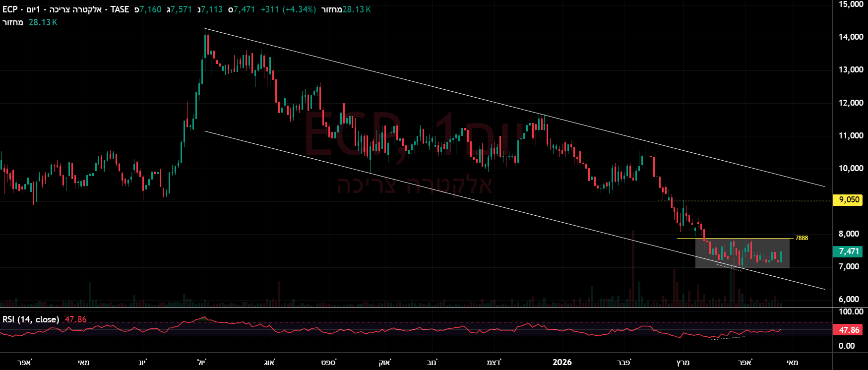Screen dimensions: 868x370
Task: Click the red 47.86 RSI axis label
Action: [x=849, y=330]
